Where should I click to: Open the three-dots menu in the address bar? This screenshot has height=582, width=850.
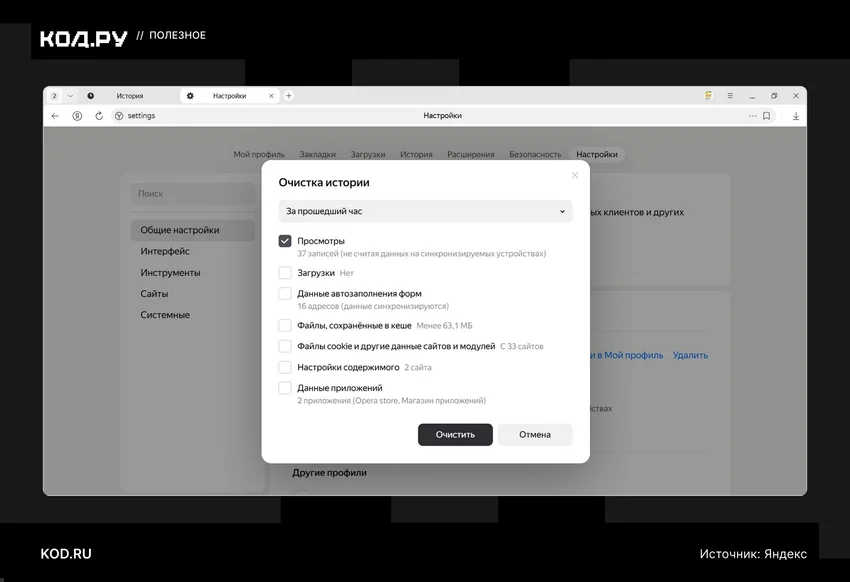[x=752, y=116]
